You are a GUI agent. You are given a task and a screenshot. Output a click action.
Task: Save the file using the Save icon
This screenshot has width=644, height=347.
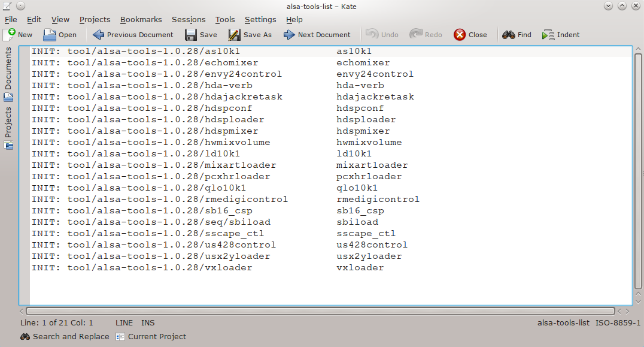191,35
